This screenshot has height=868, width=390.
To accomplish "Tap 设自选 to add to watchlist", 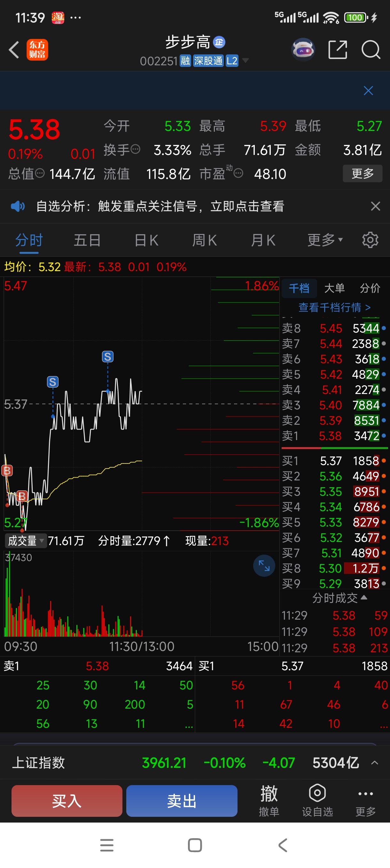I will tap(317, 800).
